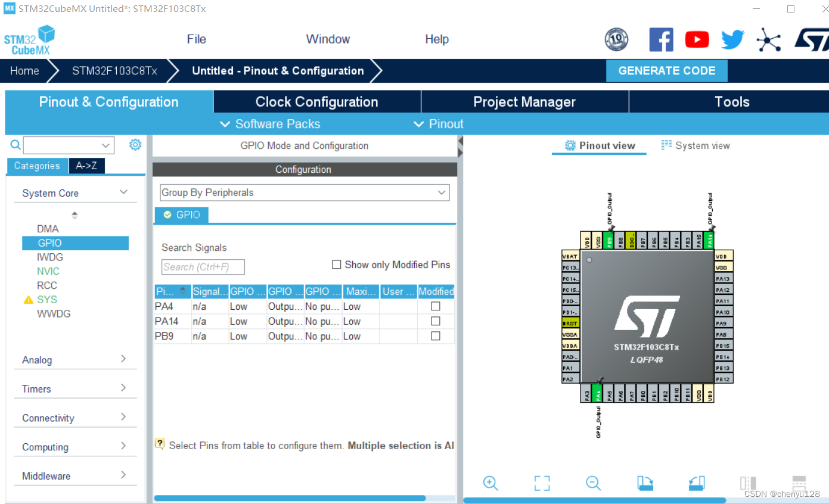Click the GENERATE CODE button
829x504 pixels.
[667, 71]
